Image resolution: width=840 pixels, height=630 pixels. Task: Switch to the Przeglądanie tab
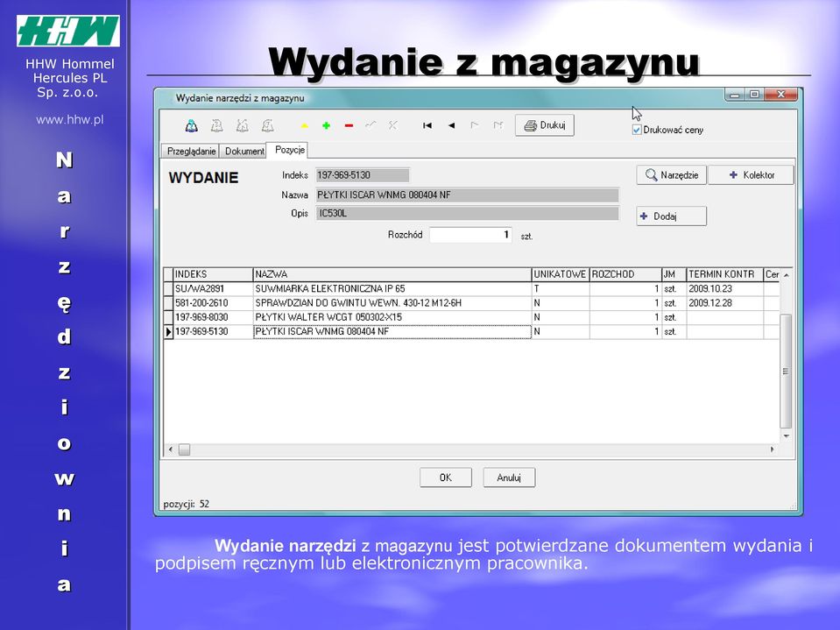191,151
